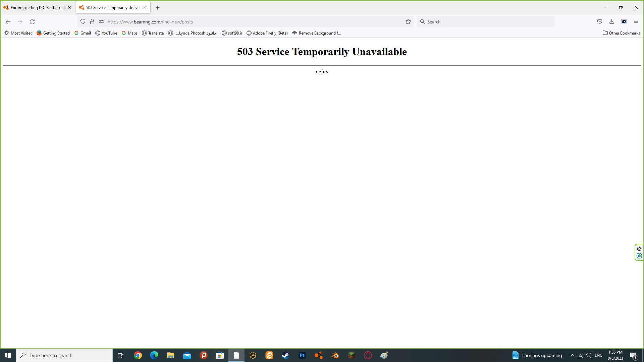This screenshot has height=362, width=644.
Task: Show site security padlock information
Action: (92, 22)
